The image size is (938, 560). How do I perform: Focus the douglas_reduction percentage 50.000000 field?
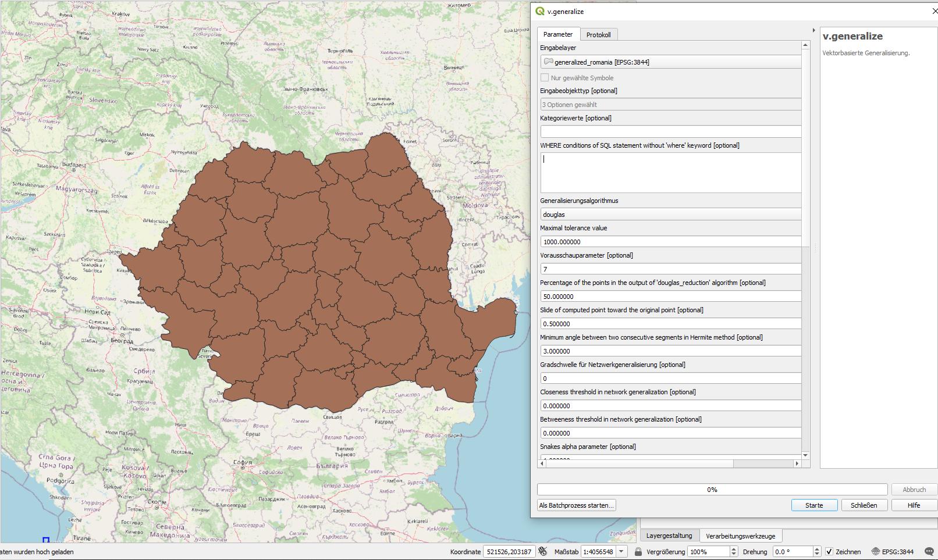(x=670, y=296)
